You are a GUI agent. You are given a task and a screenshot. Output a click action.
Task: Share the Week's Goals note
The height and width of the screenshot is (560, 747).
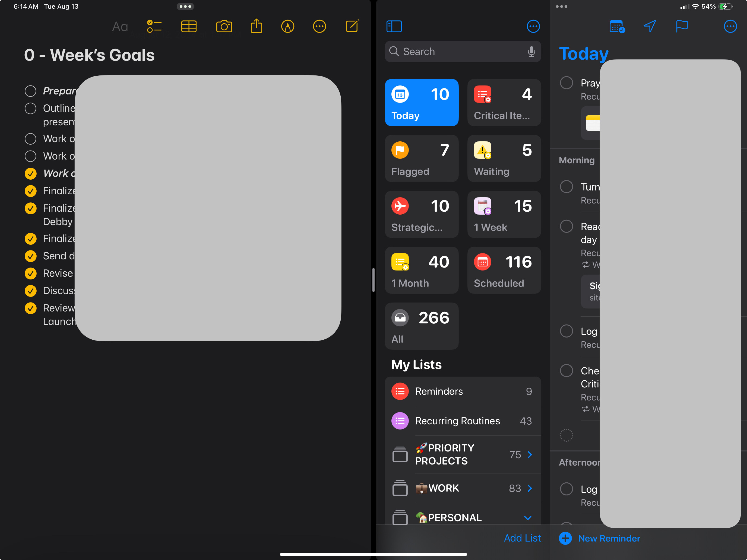[256, 26]
